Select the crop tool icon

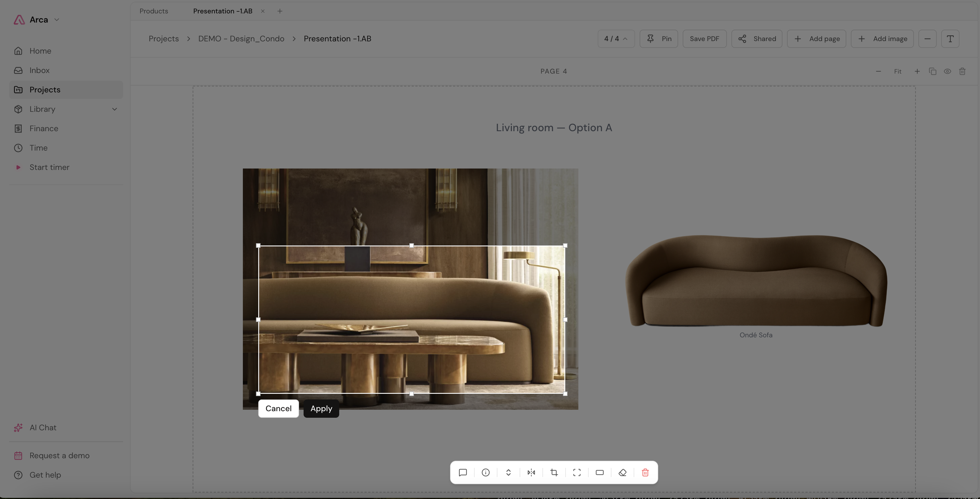click(x=554, y=472)
